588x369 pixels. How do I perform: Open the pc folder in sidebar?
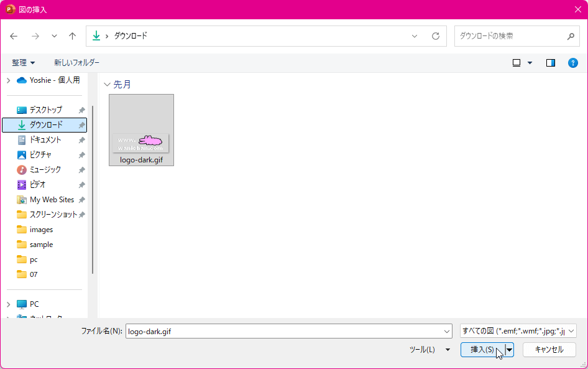pyautogui.click(x=34, y=259)
